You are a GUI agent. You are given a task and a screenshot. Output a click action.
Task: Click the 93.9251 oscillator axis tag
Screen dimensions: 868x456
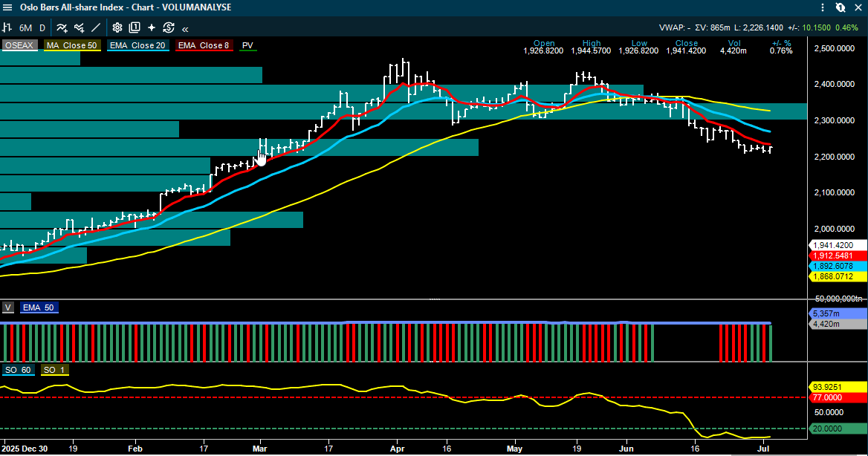836,387
